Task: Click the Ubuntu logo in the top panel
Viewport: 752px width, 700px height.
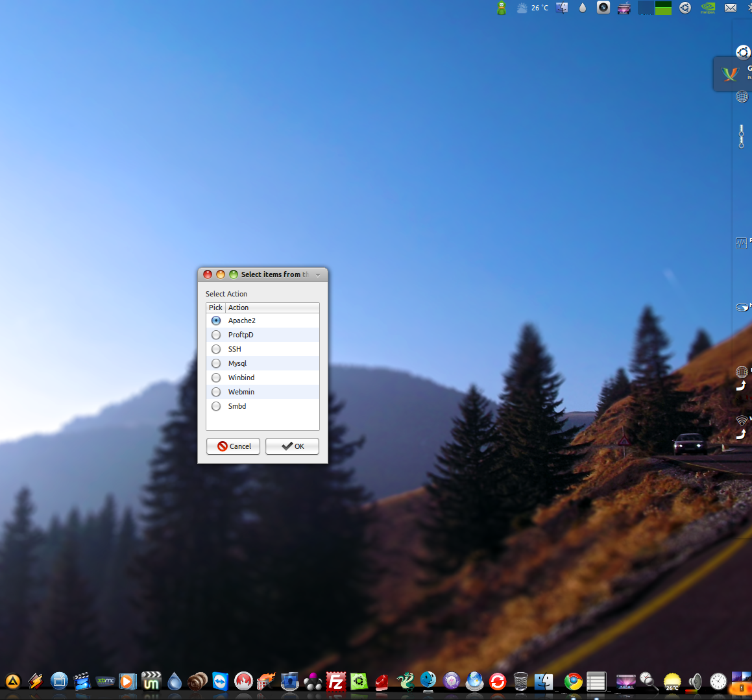Action: pyautogui.click(x=685, y=8)
